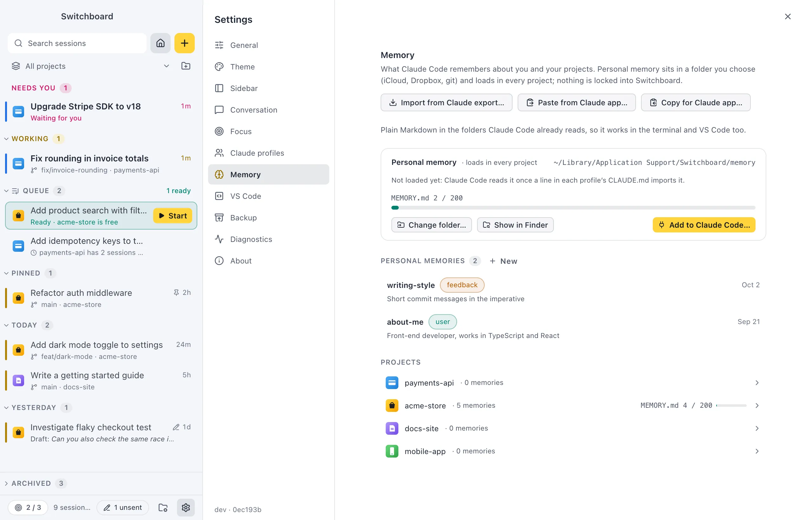Click the search magnifier icon
This screenshot has width=812, height=520.
point(18,43)
